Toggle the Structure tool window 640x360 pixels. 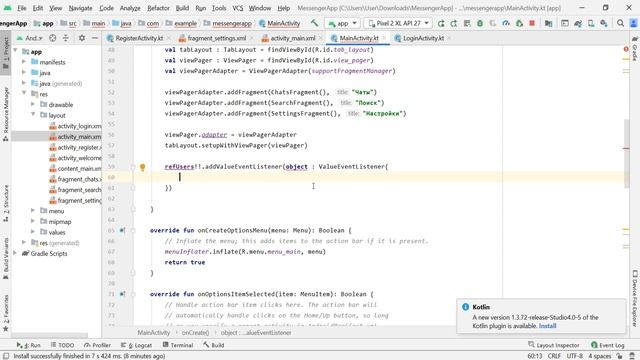click(5, 203)
